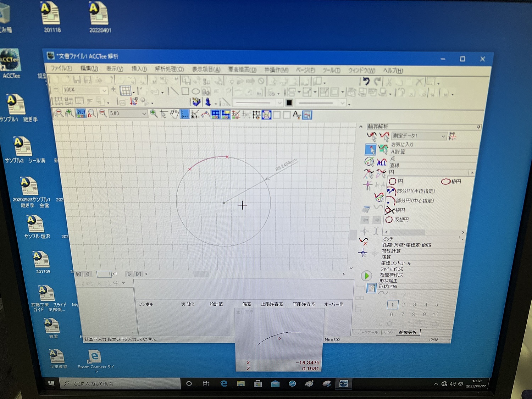The height and width of the screenshot is (399, 532).
Task: Open the 測定データ1 dropdown
Action: click(x=443, y=136)
